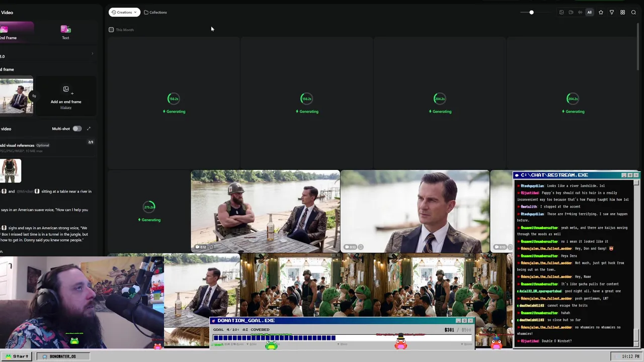Image resolution: width=644 pixels, height=362 pixels.
Task: Click the Add an end frame button
Action: pyautogui.click(x=66, y=96)
